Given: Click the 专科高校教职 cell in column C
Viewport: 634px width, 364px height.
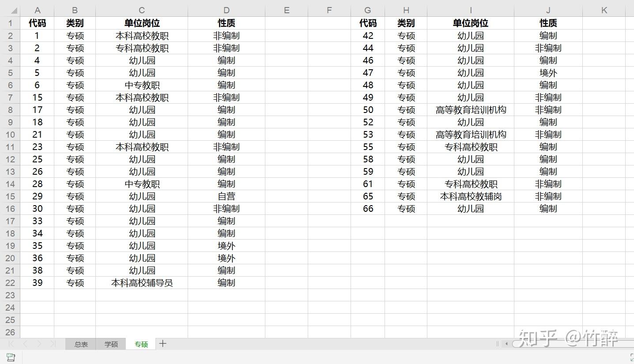Looking at the screenshot, I should [x=142, y=48].
